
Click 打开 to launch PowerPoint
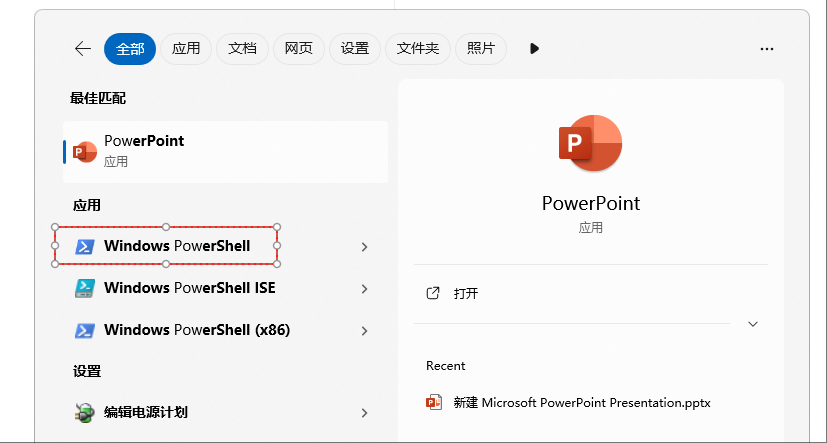pos(465,294)
